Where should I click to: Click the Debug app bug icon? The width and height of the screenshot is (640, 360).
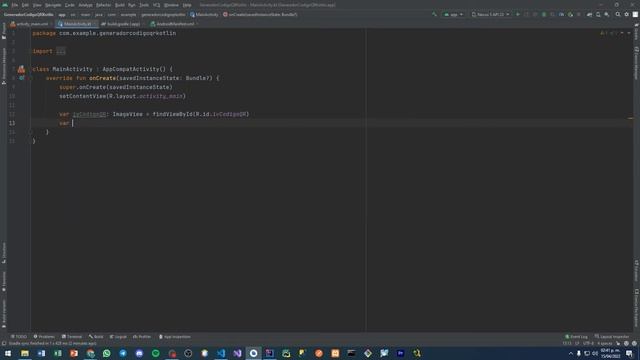544,14
